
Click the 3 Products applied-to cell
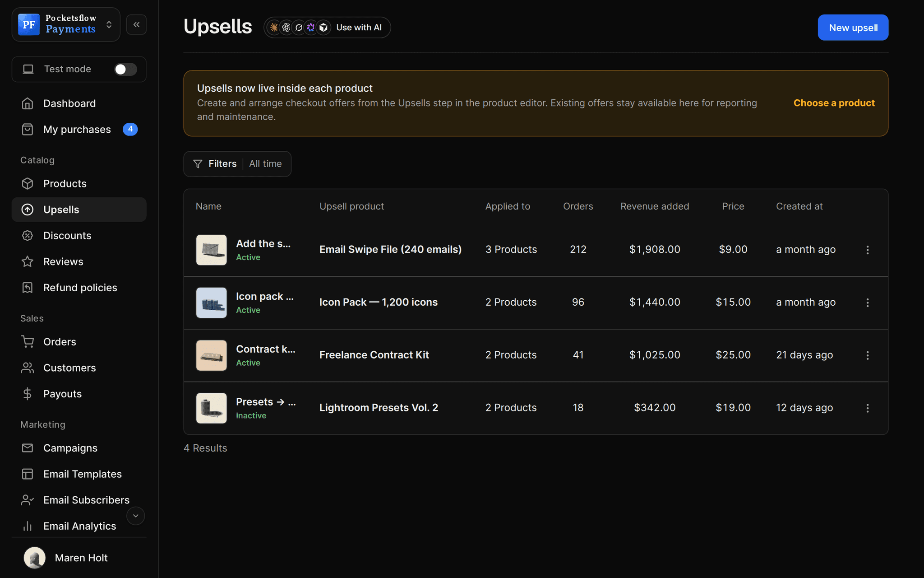(511, 249)
